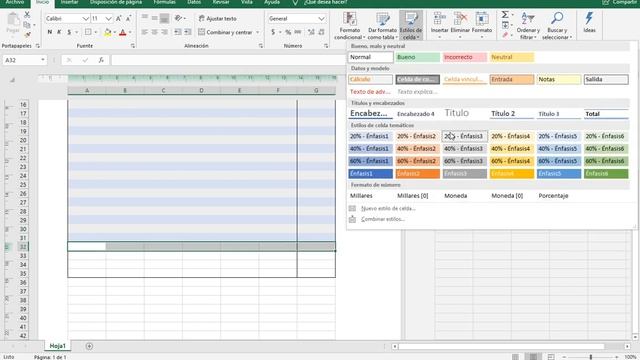Click the Copy icon in Portapapeles
This screenshot has height=360, width=640.
coord(27,25)
